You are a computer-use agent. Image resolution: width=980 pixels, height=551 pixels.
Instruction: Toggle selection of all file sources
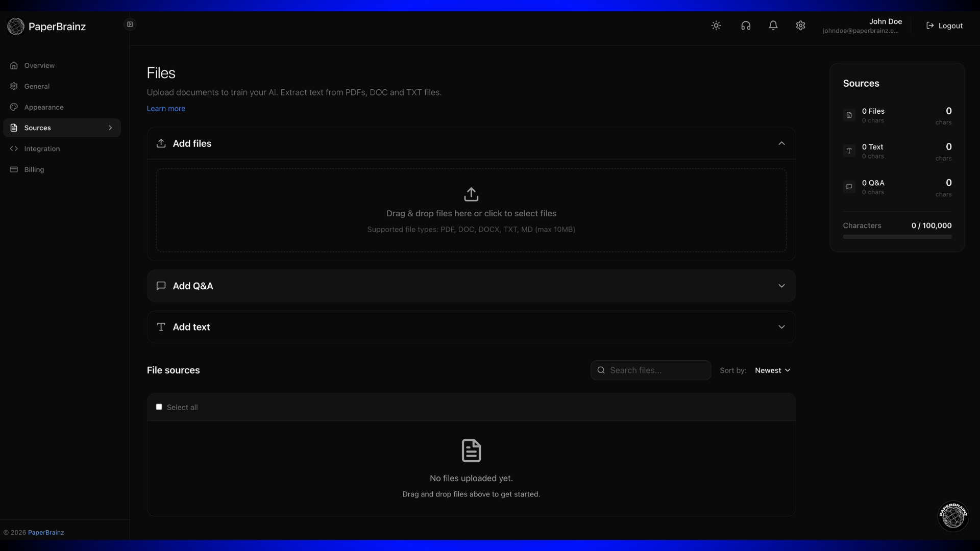(x=159, y=407)
